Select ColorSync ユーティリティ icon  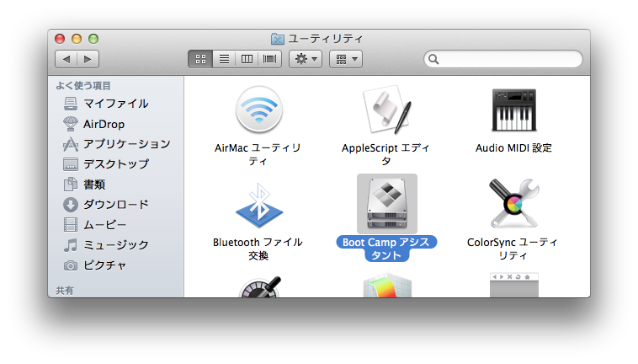[514, 203]
